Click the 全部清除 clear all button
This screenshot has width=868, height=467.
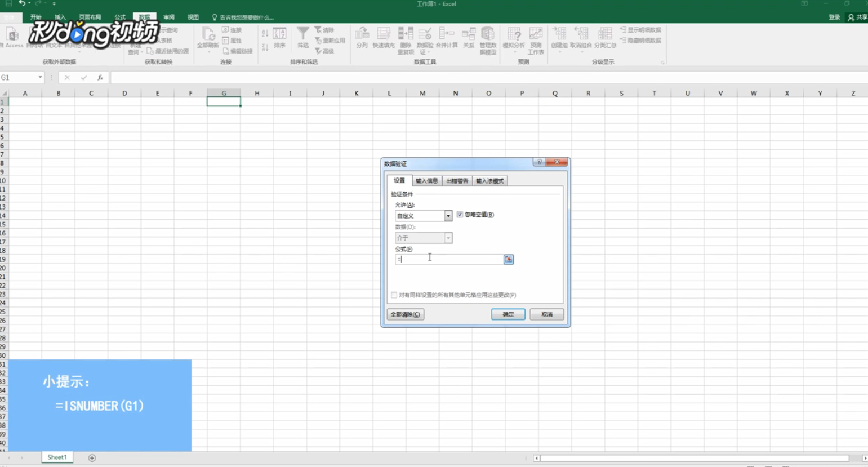[x=406, y=314]
